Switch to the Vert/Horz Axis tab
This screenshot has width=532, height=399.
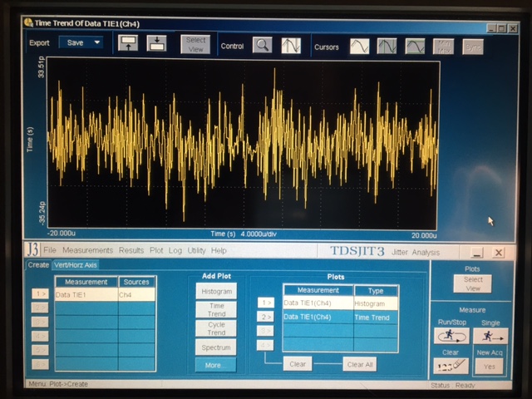coord(76,265)
